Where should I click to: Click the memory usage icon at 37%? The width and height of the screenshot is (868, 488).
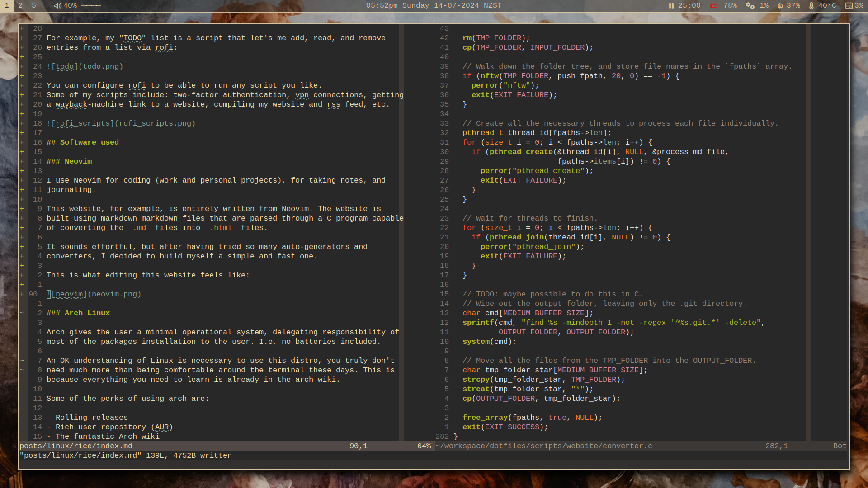[780, 6]
